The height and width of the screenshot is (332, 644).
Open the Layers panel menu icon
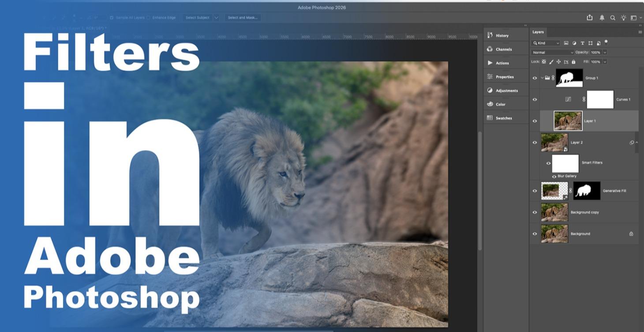point(640,32)
